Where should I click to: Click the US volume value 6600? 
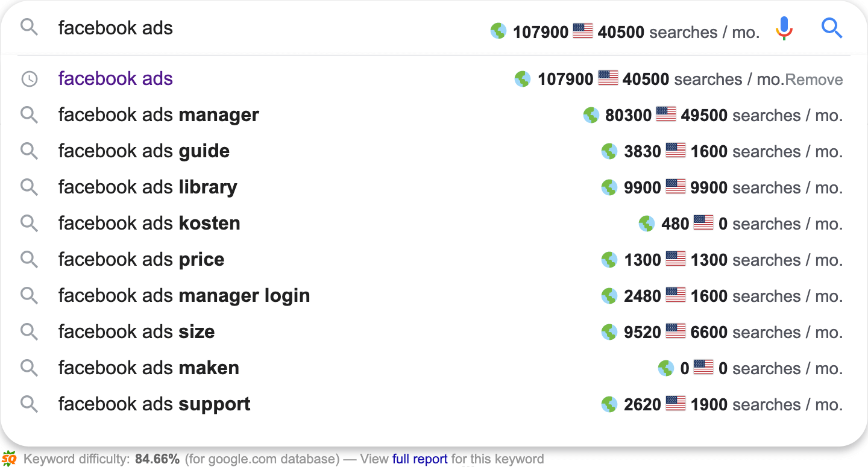pyautogui.click(x=709, y=333)
